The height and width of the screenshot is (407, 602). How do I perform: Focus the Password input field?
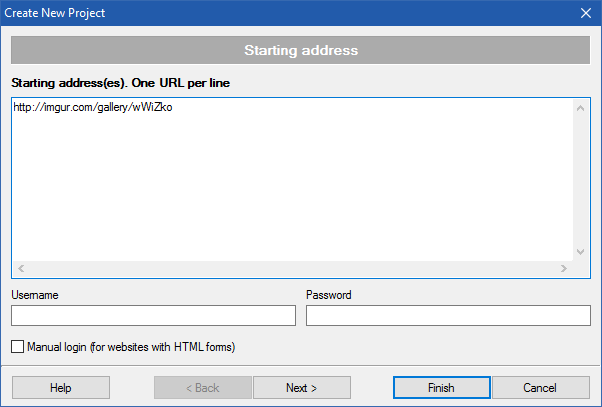click(448, 316)
